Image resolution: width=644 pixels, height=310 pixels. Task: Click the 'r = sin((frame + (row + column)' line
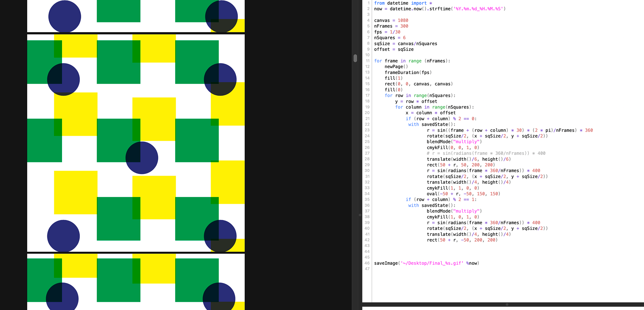pos(510,130)
